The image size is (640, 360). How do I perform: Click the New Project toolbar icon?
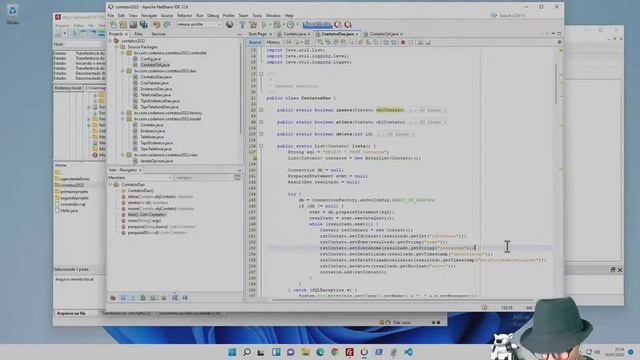tap(123, 25)
